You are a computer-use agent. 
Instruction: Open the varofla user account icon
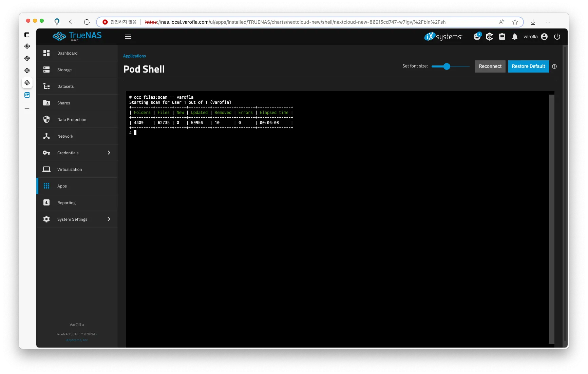544,37
